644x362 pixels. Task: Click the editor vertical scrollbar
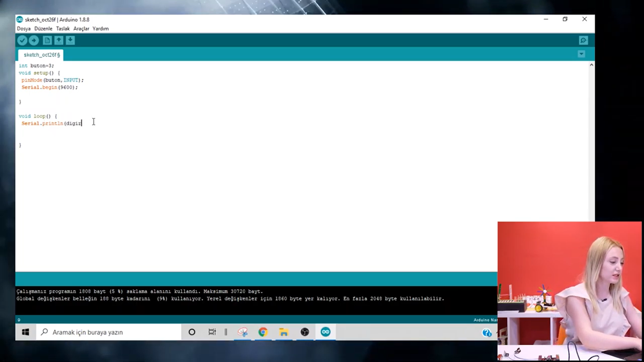coord(591,161)
